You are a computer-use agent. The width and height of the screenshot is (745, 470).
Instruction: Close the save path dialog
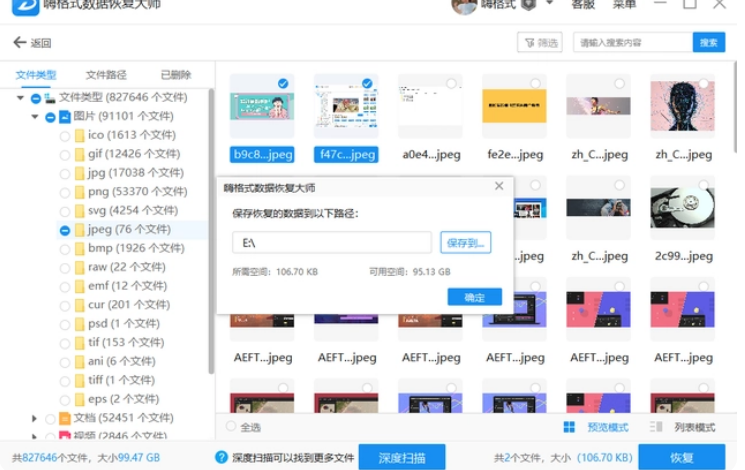(x=499, y=186)
